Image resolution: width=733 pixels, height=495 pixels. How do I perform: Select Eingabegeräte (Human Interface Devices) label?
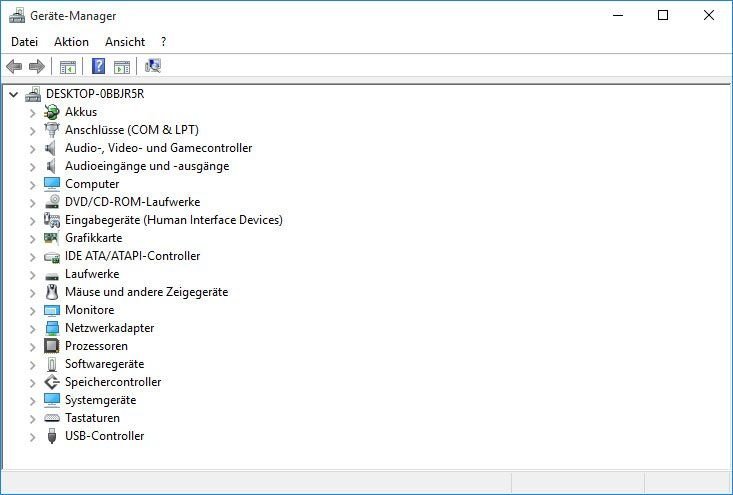[x=174, y=220]
